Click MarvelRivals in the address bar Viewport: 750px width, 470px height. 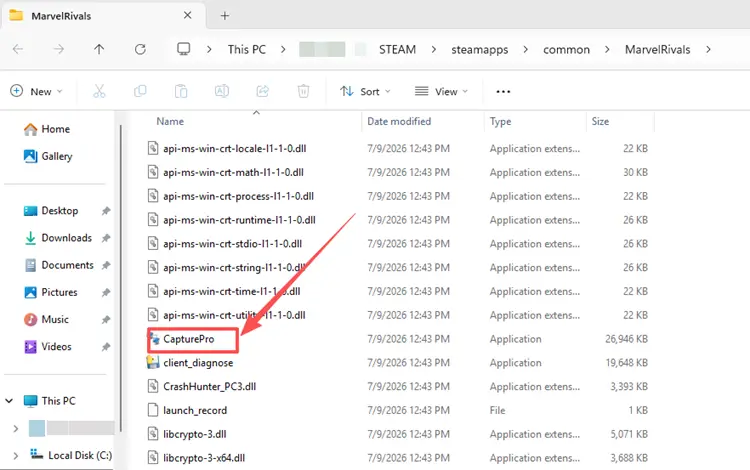point(657,49)
